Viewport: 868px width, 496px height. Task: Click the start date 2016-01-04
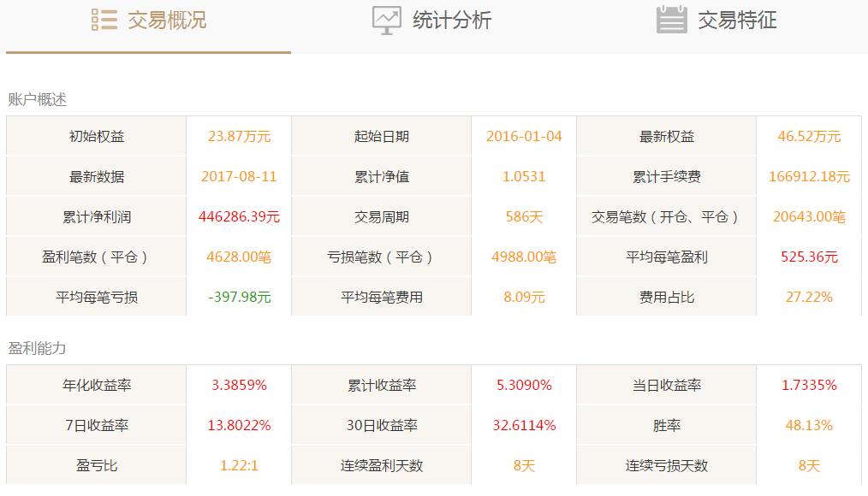point(524,137)
